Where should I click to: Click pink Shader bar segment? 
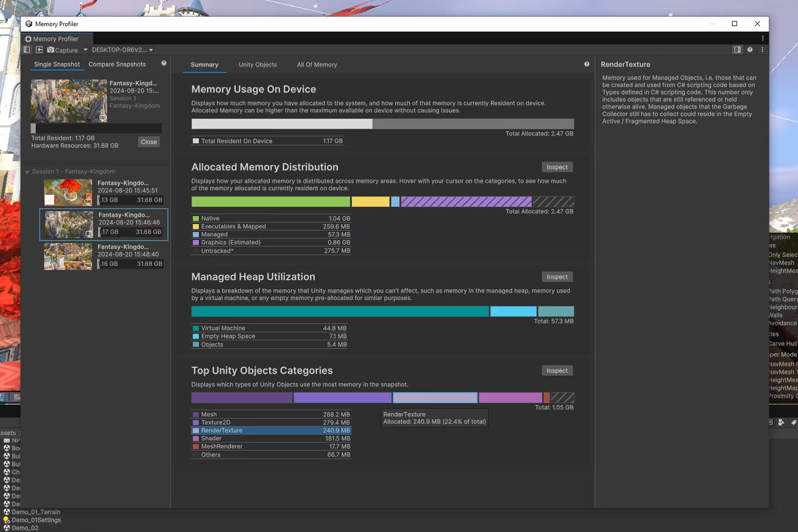(x=510, y=398)
